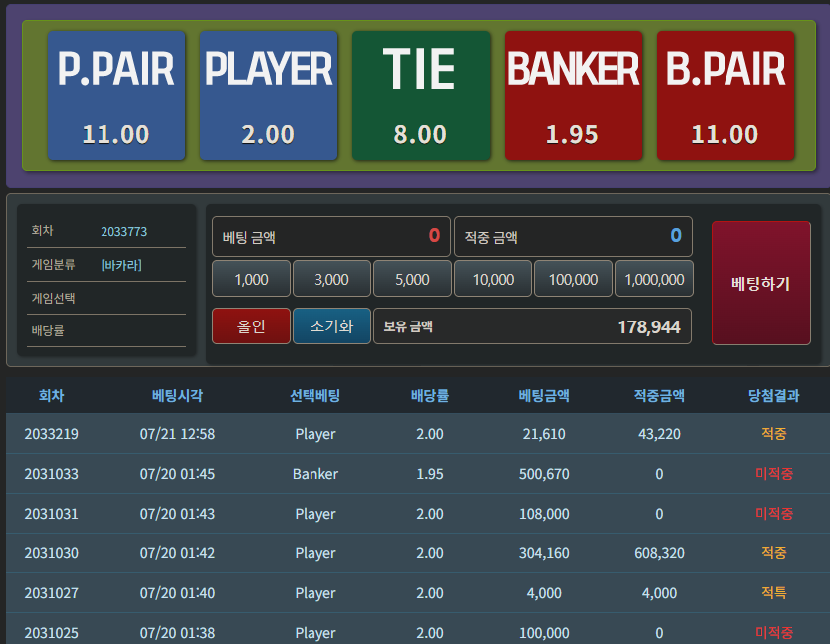The image size is (830, 644).
Task: Click the 베팅시각 column header
Action: (177, 395)
